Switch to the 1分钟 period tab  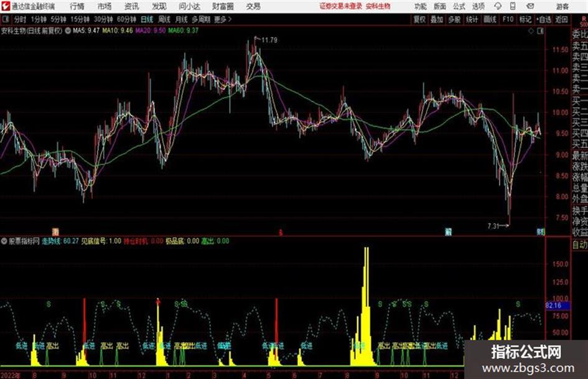click(x=39, y=19)
